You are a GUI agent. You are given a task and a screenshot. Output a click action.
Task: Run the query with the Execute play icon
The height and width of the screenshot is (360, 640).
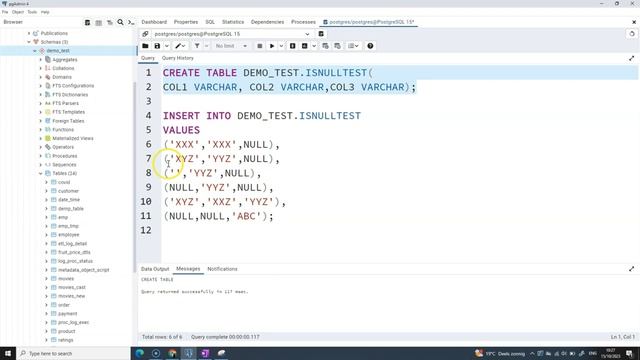pyautogui.click(x=272, y=46)
